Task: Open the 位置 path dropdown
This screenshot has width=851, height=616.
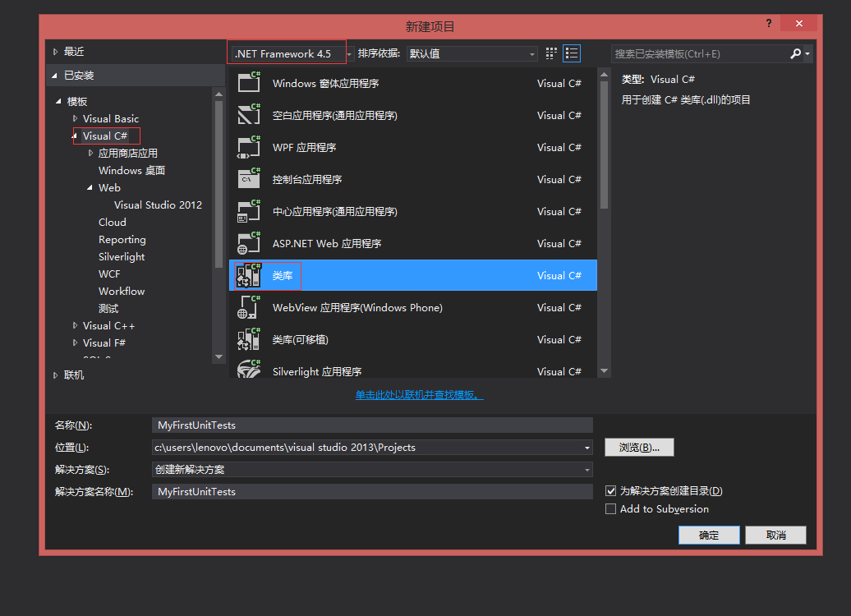Action: click(586, 448)
